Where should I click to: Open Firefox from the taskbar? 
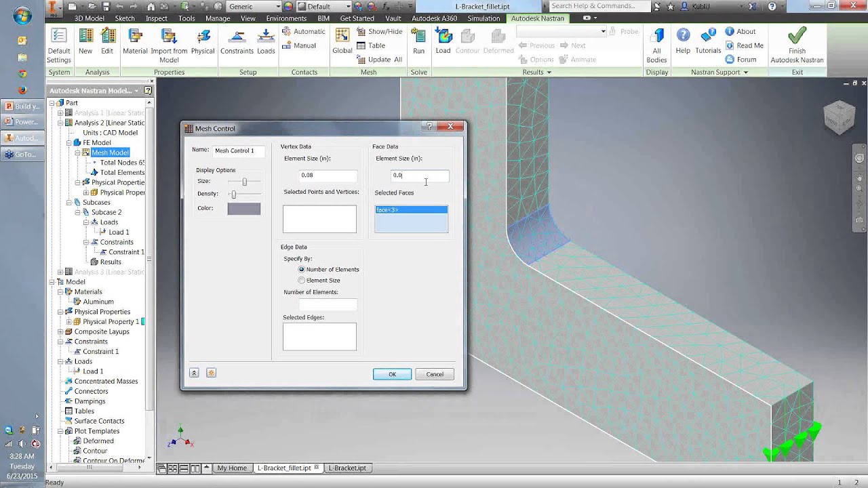point(22,89)
